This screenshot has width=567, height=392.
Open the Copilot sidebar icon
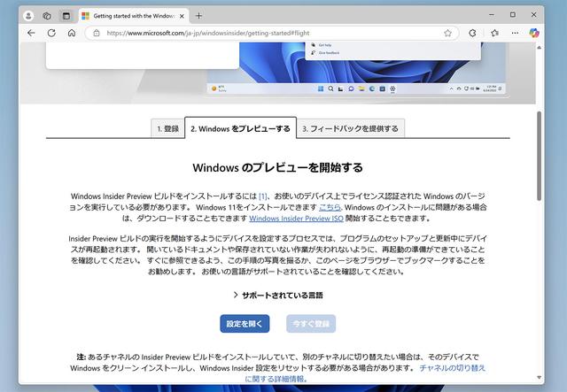click(x=534, y=33)
